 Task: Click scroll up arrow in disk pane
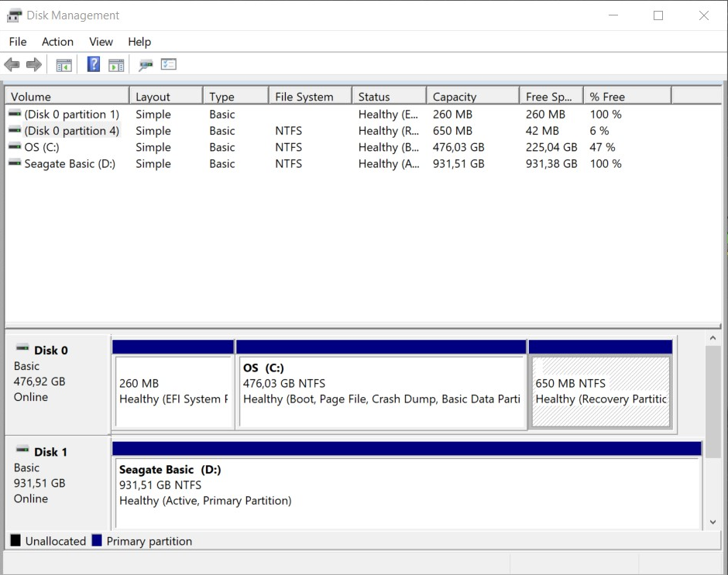coord(713,338)
